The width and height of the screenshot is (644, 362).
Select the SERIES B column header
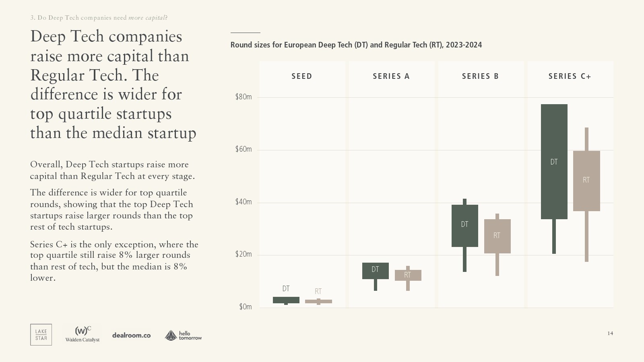point(480,76)
